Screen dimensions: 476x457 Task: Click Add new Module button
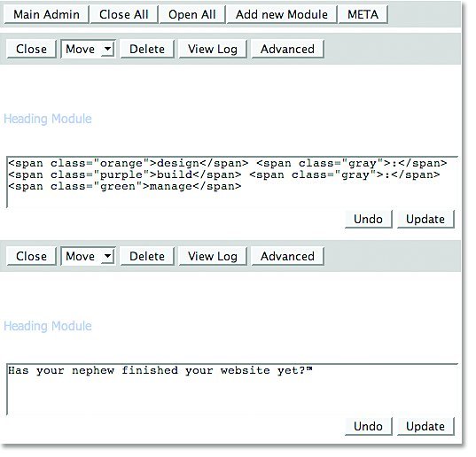(x=282, y=14)
